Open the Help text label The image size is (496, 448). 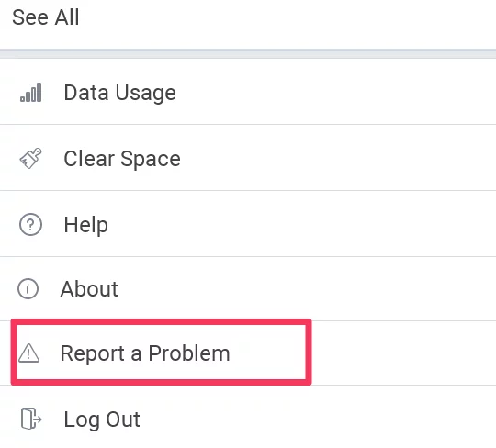(86, 225)
